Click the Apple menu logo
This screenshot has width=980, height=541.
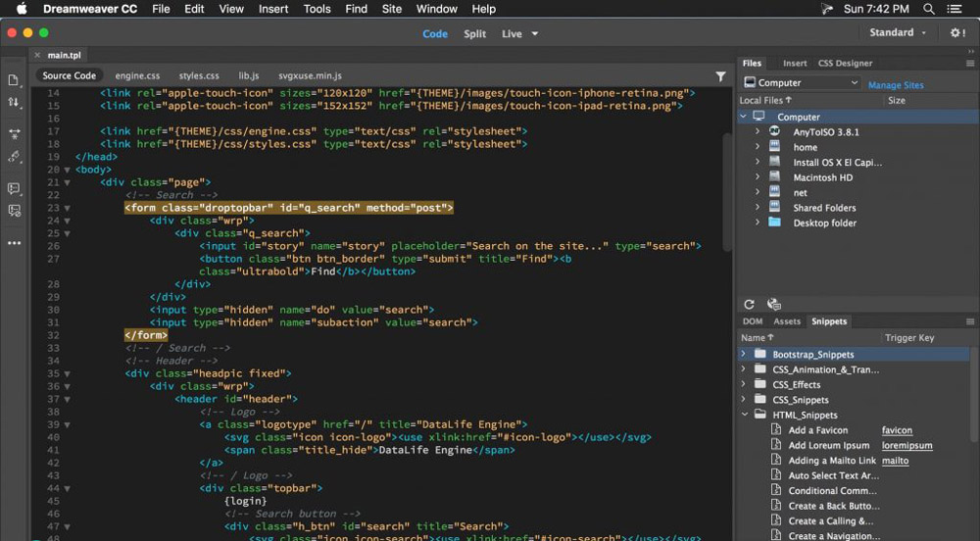pyautogui.click(x=22, y=9)
